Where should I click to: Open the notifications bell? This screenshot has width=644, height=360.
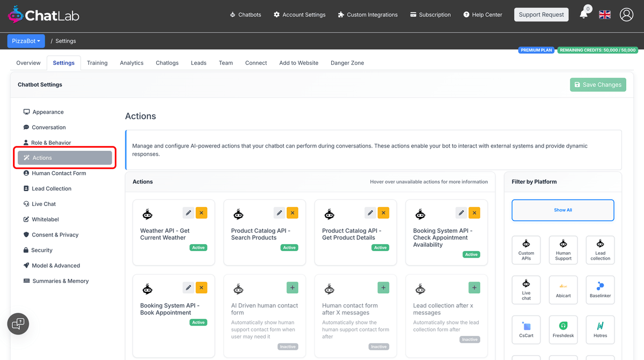[584, 14]
